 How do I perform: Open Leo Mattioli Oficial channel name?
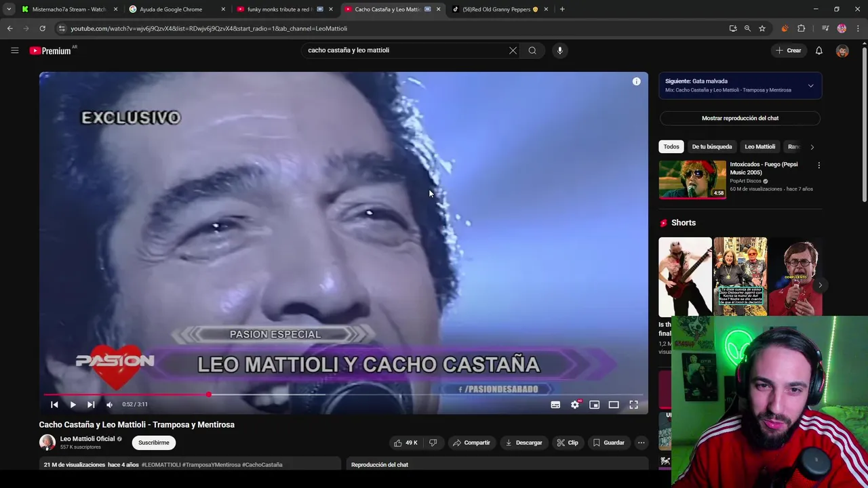87,439
